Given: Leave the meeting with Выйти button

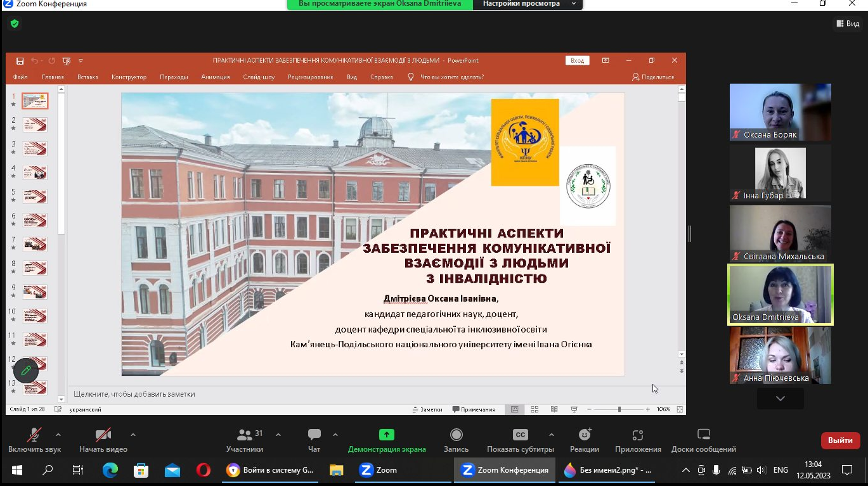Looking at the screenshot, I should pos(840,440).
